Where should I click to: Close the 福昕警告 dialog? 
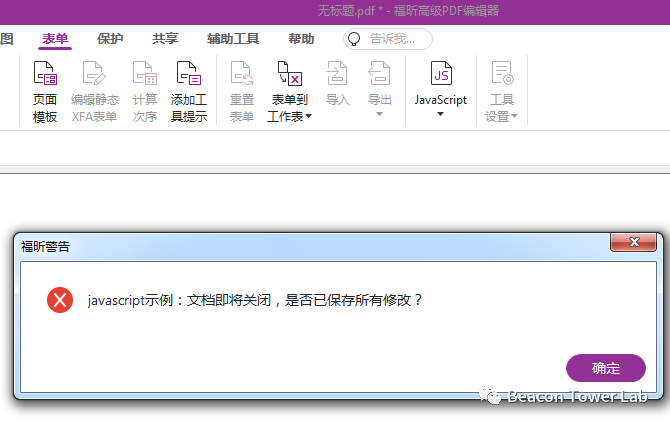[x=634, y=242]
